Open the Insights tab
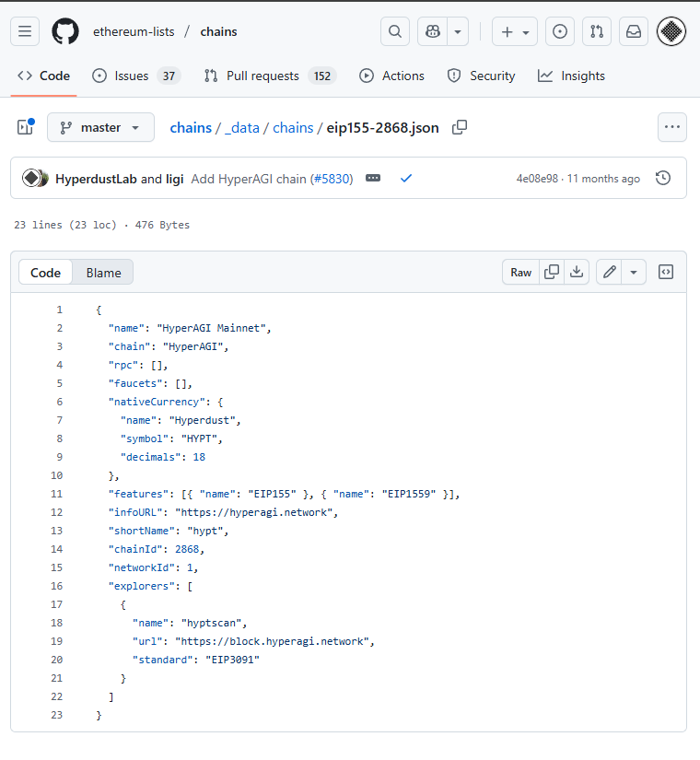The width and height of the screenshot is (700, 760). [x=572, y=76]
